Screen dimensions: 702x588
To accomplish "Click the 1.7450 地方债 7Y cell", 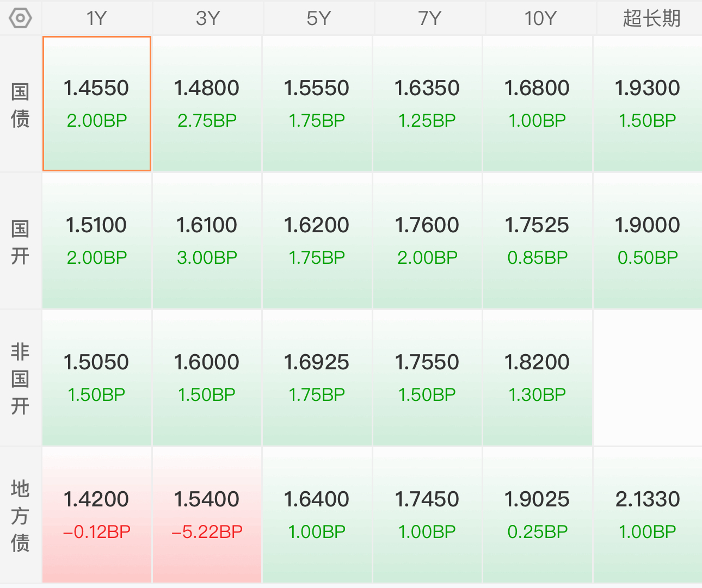I will tap(427, 515).
